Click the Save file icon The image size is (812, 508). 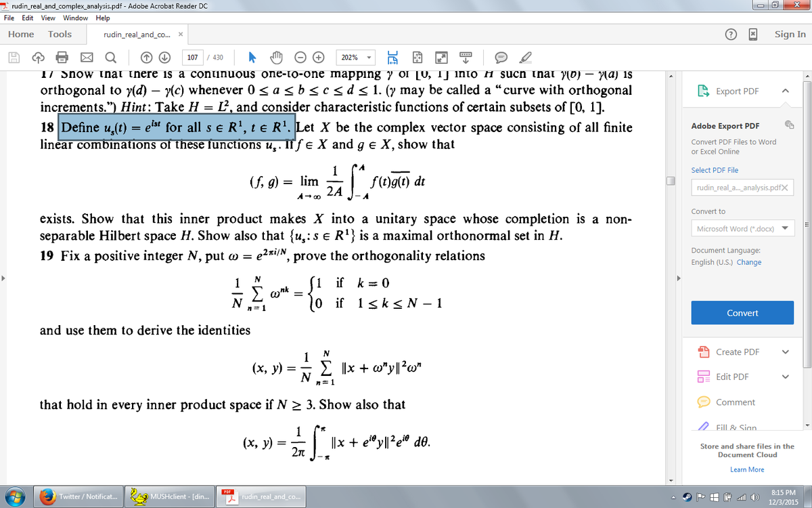(14, 58)
